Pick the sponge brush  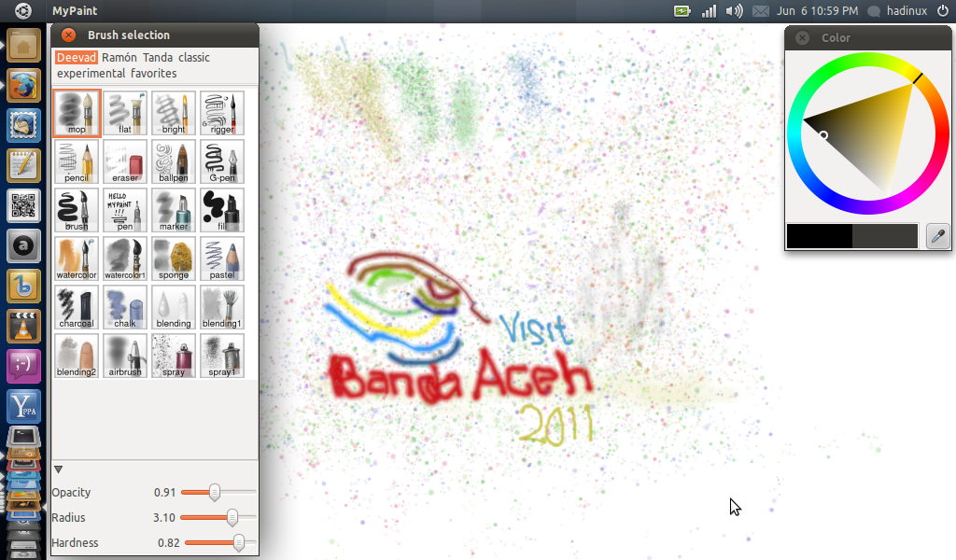pyautogui.click(x=174, y=259)
